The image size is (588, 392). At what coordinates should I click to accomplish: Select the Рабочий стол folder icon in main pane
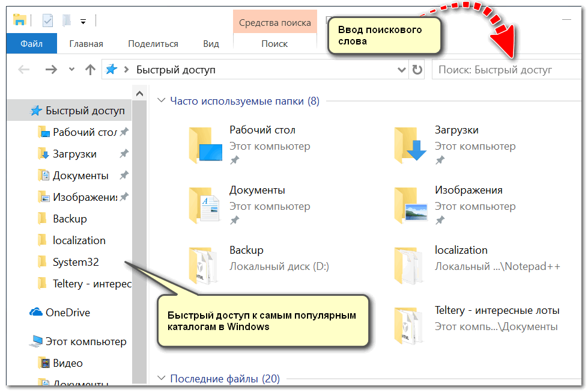tap(205, 145)
